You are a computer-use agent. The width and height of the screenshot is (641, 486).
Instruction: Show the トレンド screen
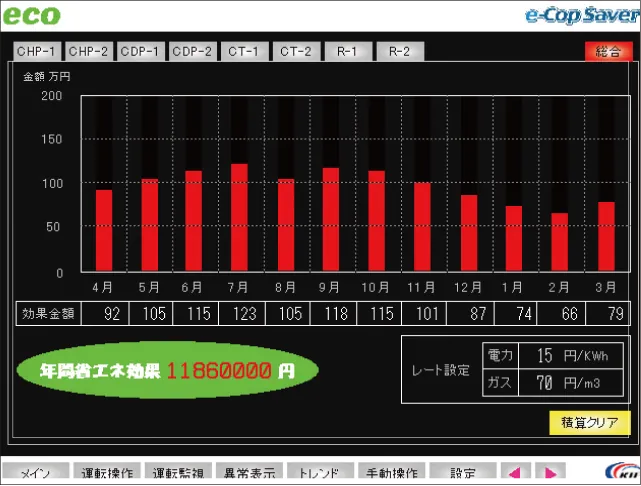tap(320, 472)
